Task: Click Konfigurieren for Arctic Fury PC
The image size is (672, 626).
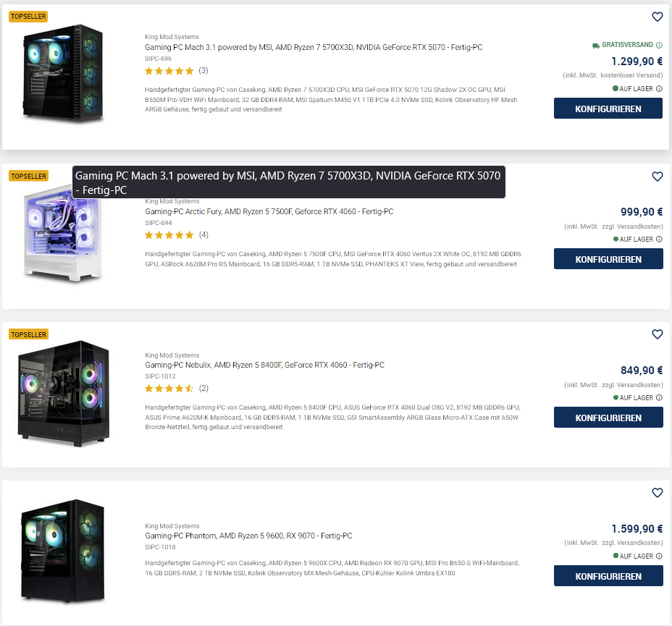Action: [x=608, y=259]
